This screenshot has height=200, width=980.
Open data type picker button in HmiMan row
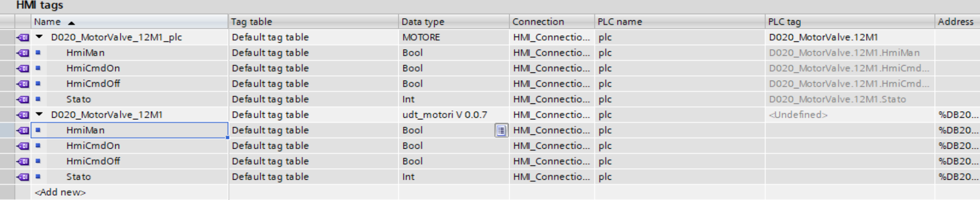click(501, 130)
